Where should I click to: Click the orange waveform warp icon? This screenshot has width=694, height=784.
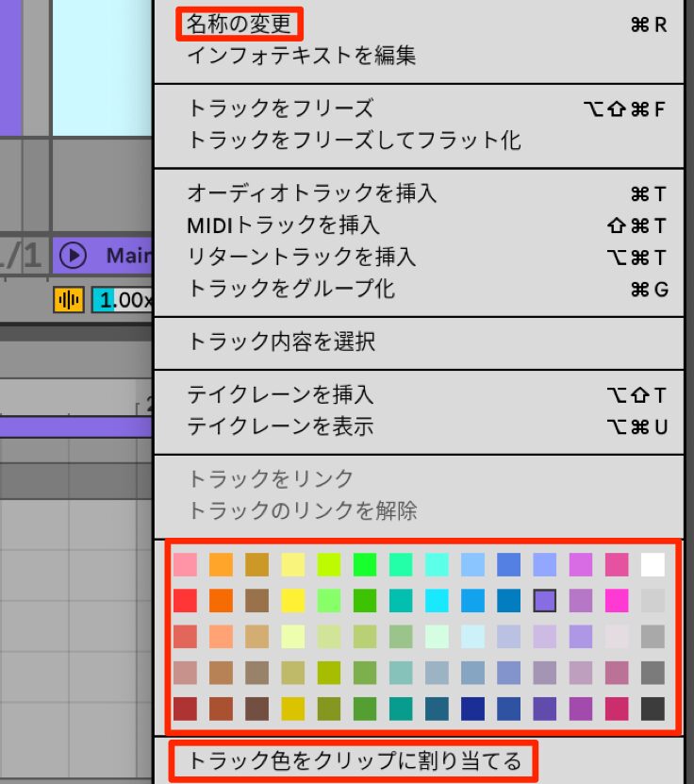point(69,300)
